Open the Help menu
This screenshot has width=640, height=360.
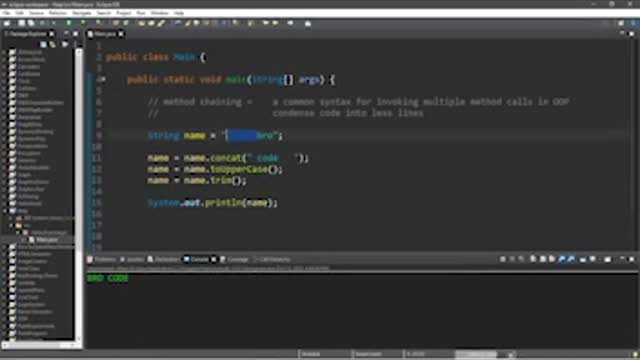click(179, 13)
